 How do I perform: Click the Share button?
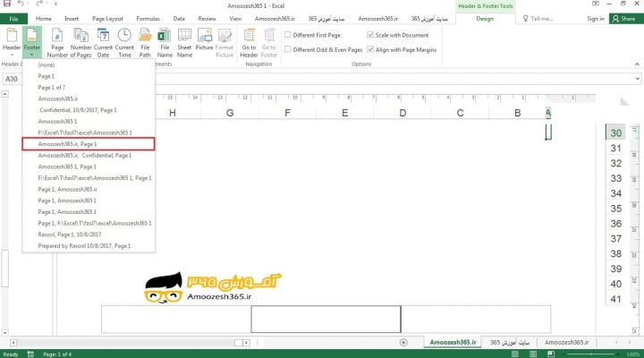point(624,19)
